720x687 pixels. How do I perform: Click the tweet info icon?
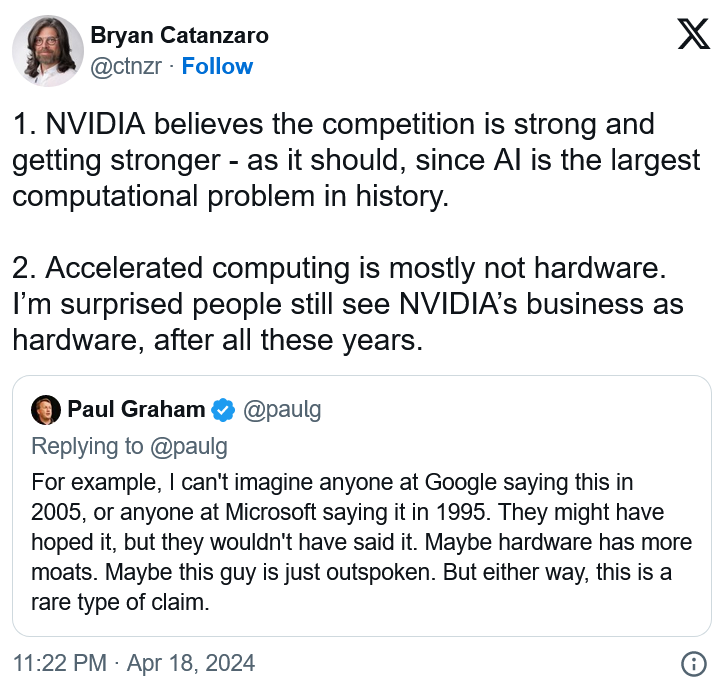(x=693, y=664)
